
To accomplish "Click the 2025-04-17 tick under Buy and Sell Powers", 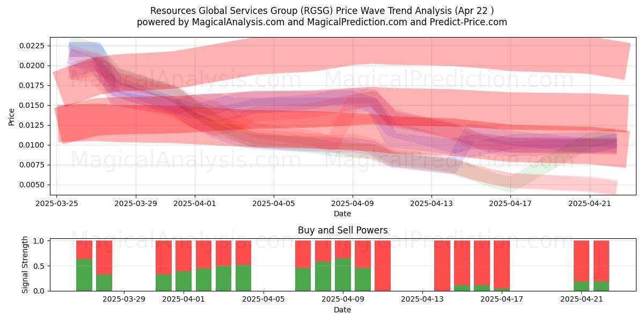I will 502,299.
